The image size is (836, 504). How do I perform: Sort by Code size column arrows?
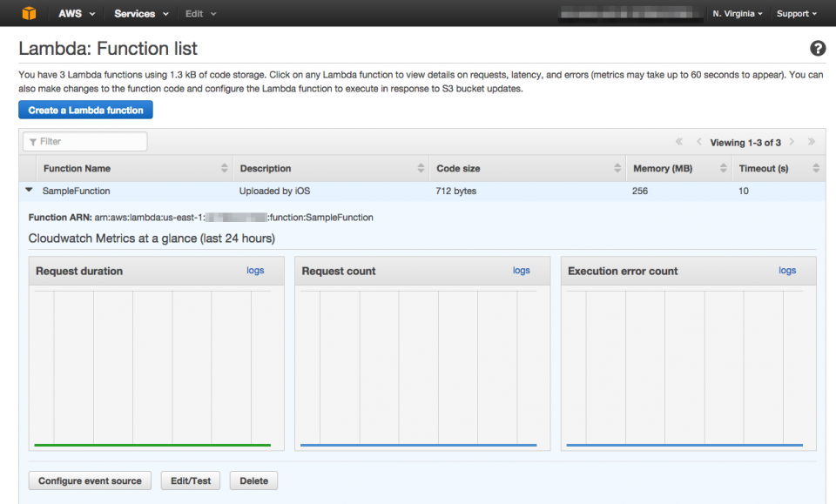pos(617,168)
